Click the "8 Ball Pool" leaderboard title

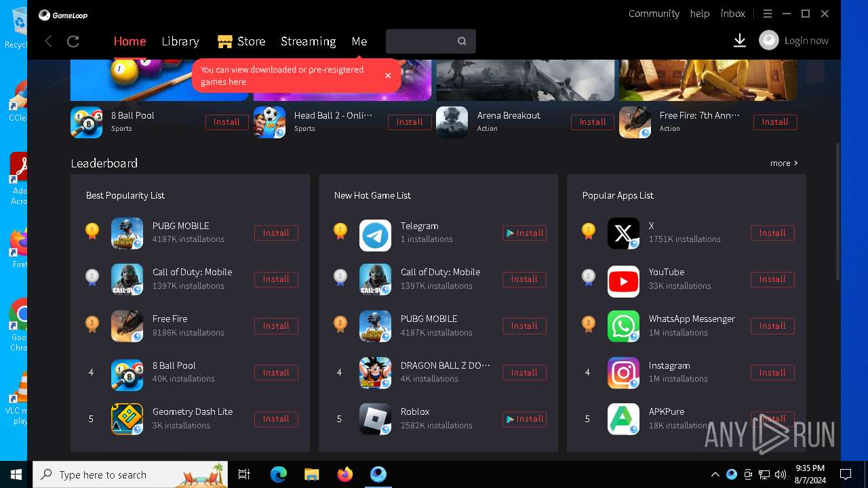click(x=174, y=365)
